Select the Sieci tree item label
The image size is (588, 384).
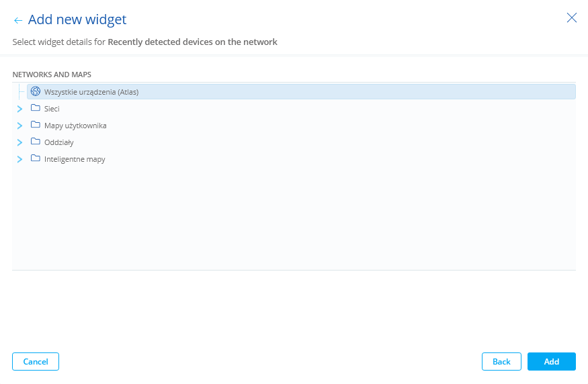pyautogui.click(x=52, y=109)
